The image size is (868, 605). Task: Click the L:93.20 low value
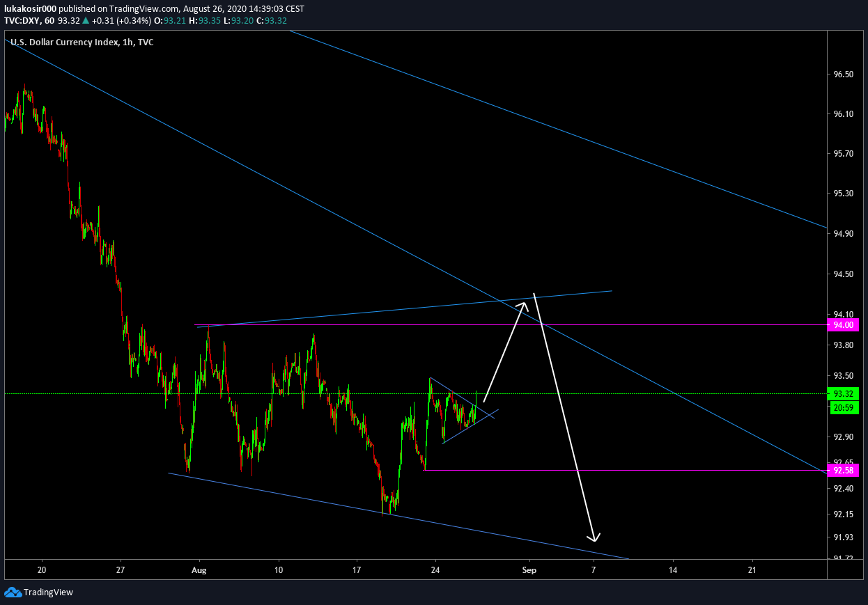tap(238, 21)
